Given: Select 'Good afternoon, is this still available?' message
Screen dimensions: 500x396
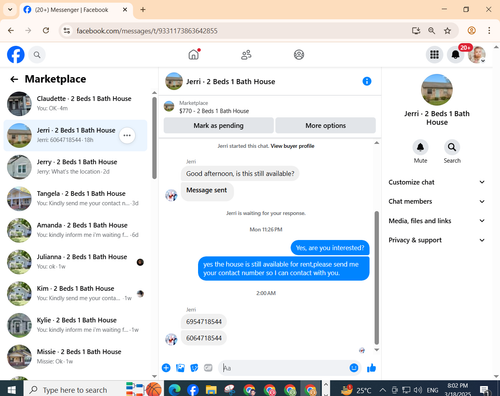Looking at the screenshot, I should coord(240,174).
